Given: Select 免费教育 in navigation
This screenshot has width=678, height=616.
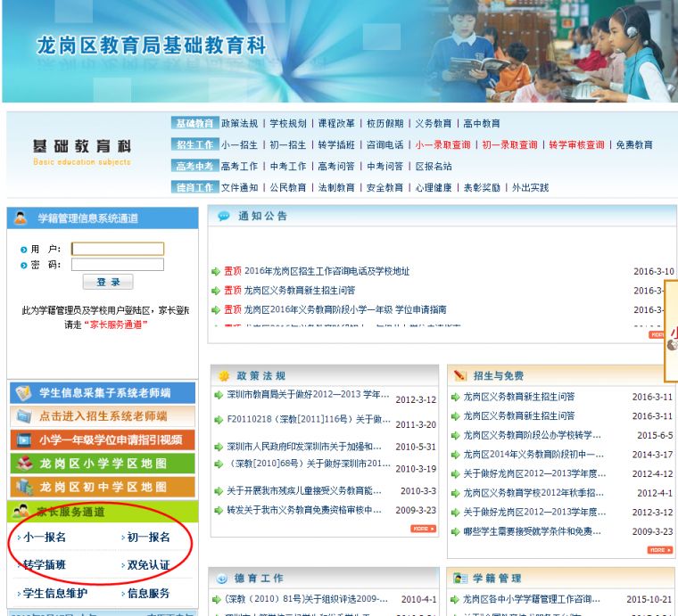Looking at the screenshot, I should (x=634, y=144).
